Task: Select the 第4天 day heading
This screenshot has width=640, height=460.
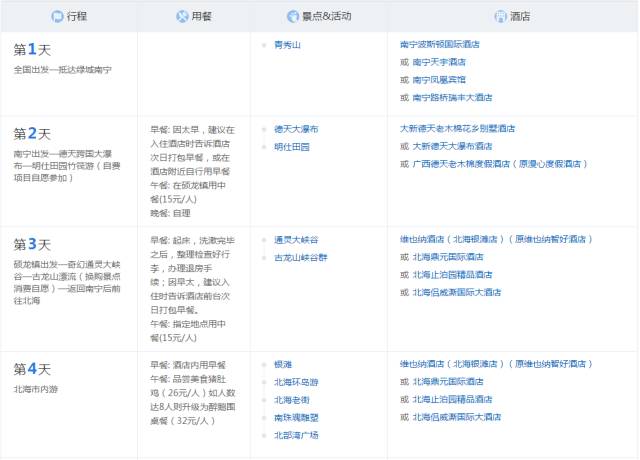Action: tap(32, 369)
